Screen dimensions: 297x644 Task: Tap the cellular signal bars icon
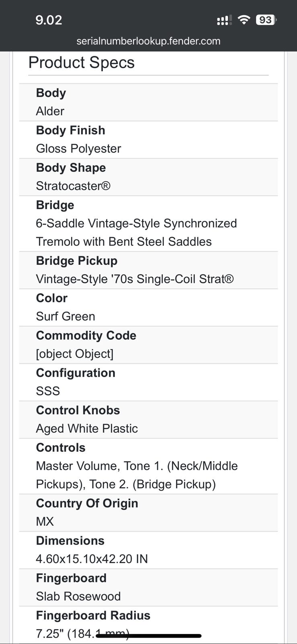tap(224, 20)
